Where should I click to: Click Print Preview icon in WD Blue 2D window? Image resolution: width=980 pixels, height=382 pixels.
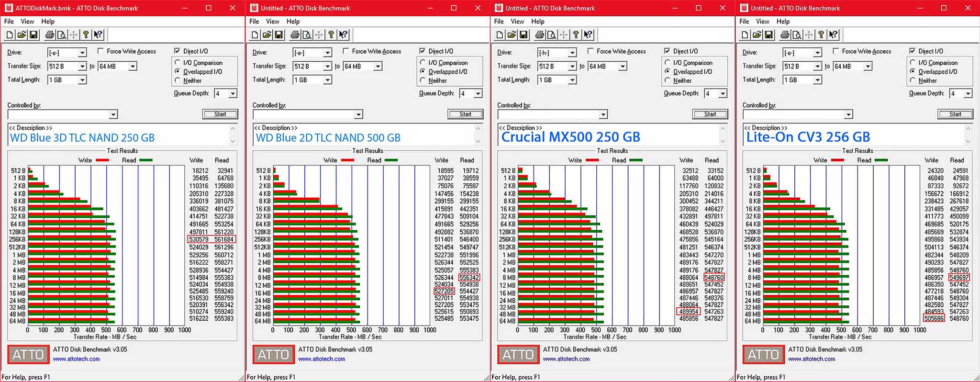pos(307,34)
